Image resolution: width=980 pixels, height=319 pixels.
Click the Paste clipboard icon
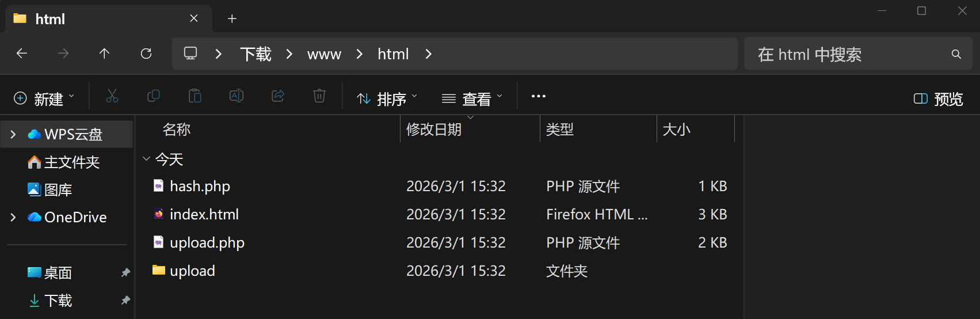click(195, 96)
